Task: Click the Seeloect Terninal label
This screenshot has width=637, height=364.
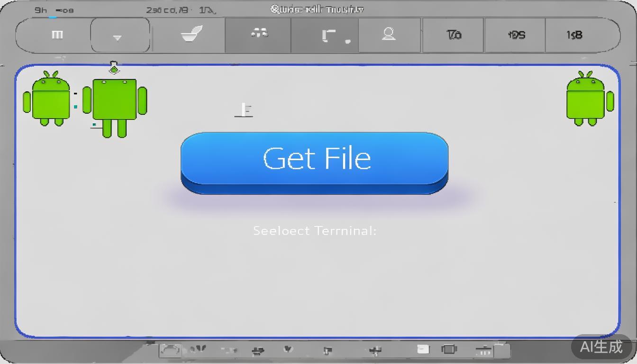Action: tap(314, 231)
